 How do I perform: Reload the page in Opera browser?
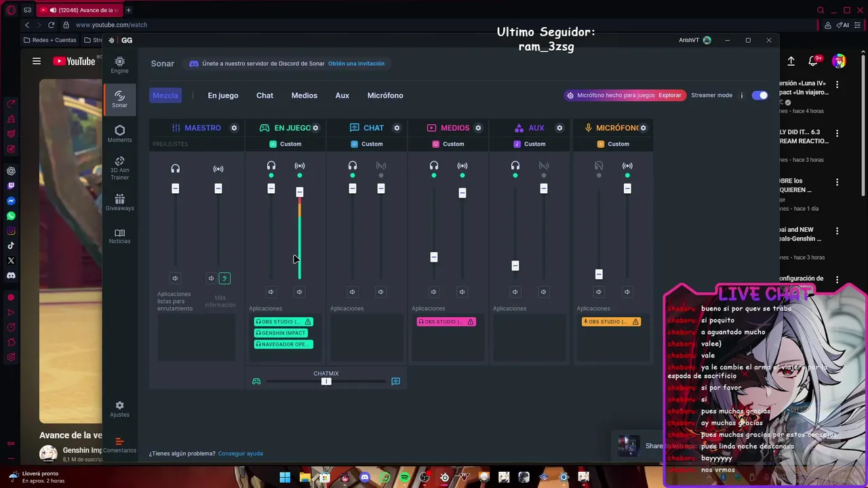click(x=51, y=25)
